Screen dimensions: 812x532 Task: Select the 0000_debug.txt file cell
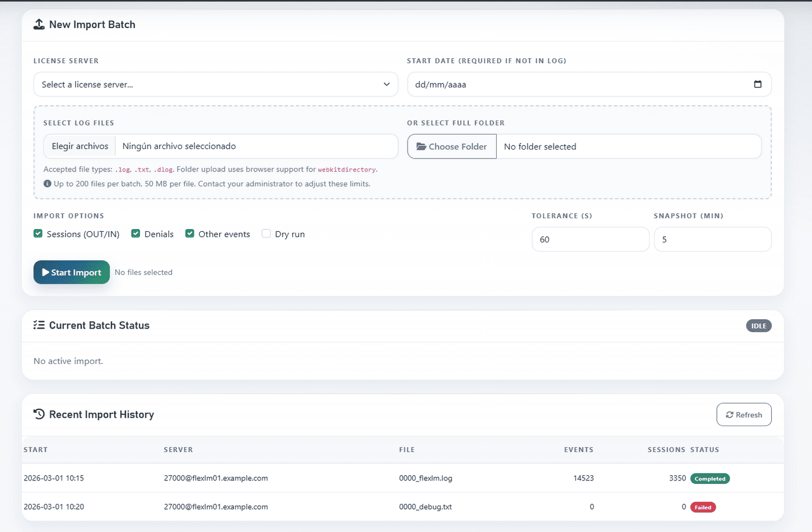pos(426,507)
